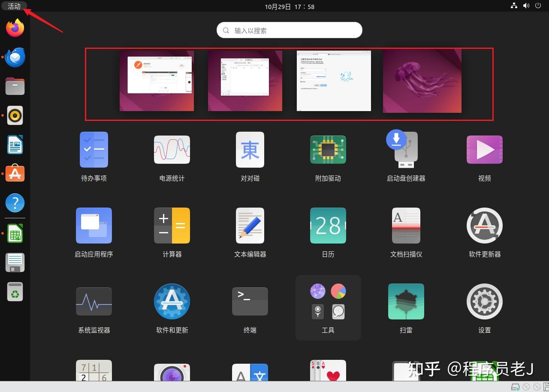Open Ubuntu Software from the dock
This screenshot has height=392, width=549.
click(x=15, y=174)
